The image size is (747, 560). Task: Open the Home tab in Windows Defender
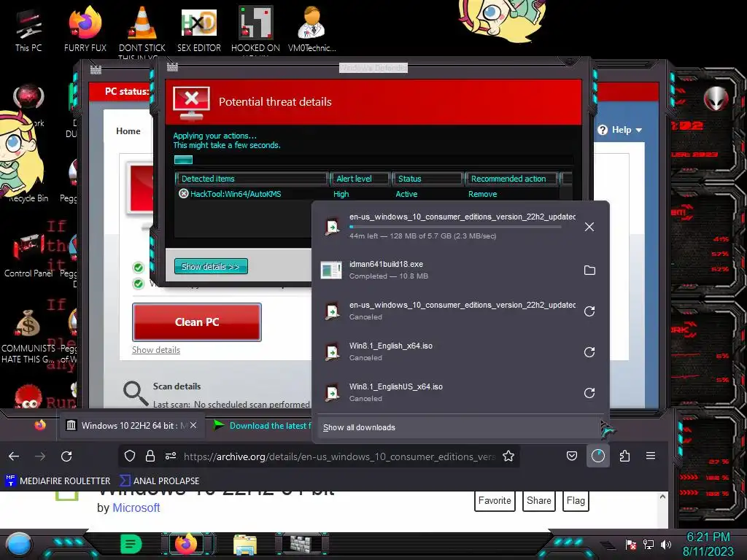(x=128, y=131)
